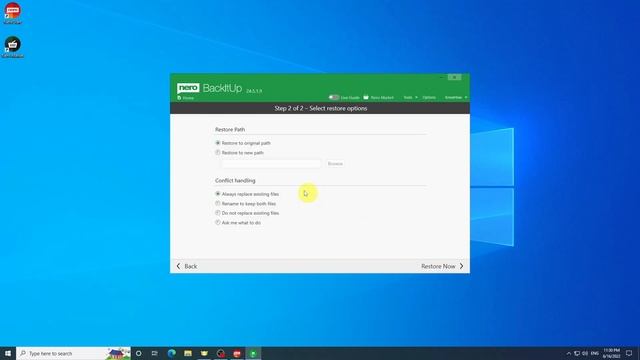The width and height of the screenshot is (640, 360).
Task: Open the clock and calendar
Action: click(x=611, y=353)
